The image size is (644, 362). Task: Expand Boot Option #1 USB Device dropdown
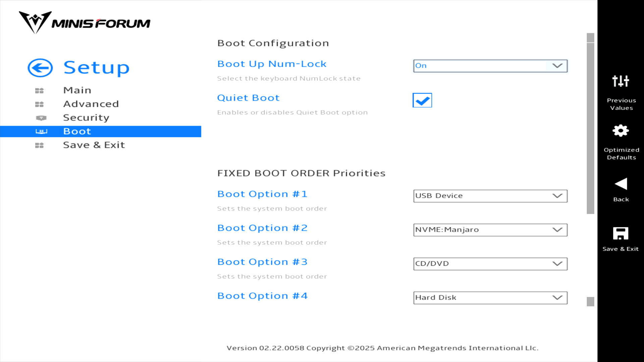point(490,196)
